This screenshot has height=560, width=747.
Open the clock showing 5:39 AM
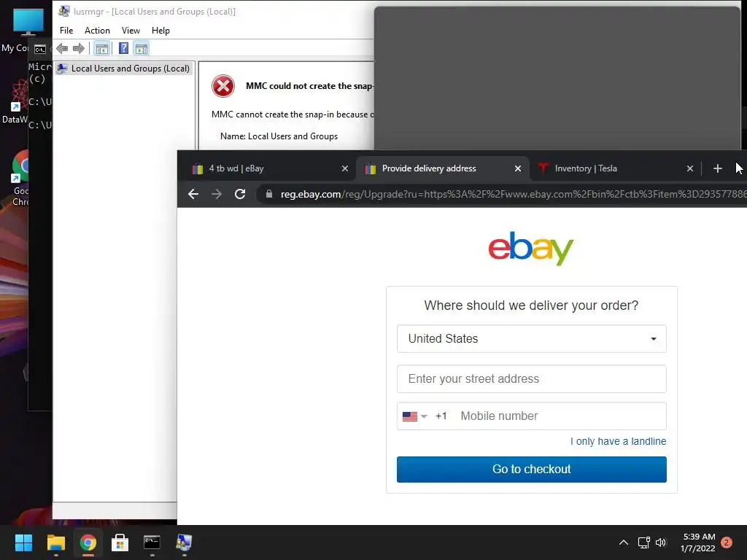(698, 542)
